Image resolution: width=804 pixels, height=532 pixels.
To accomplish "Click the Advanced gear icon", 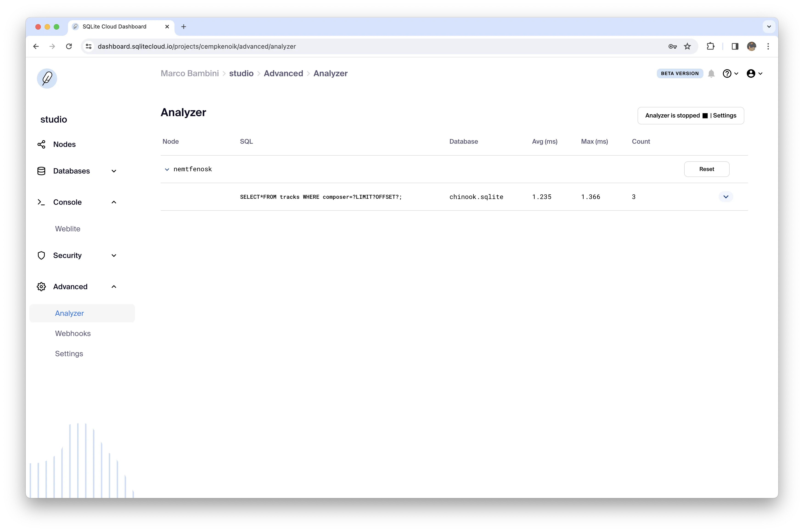I will point(41,287).
